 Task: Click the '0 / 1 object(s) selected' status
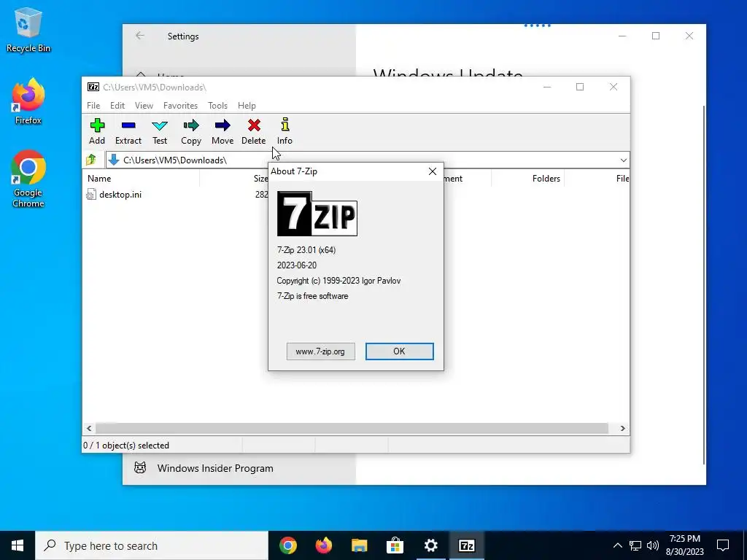pos(126,446)
